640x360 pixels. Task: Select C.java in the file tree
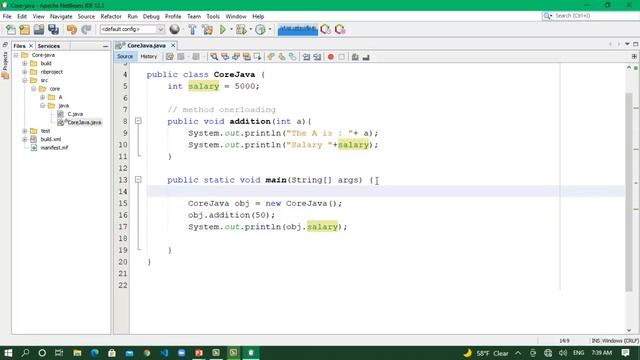(x=75, y=114)
